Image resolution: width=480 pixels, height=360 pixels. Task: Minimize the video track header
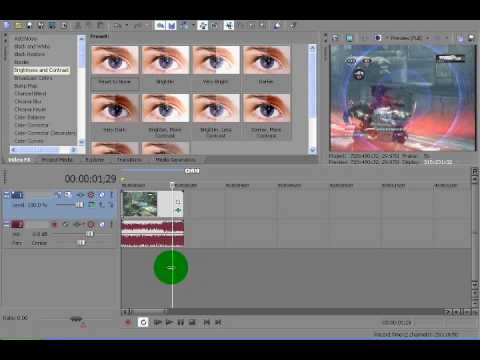tap(6, 195)
